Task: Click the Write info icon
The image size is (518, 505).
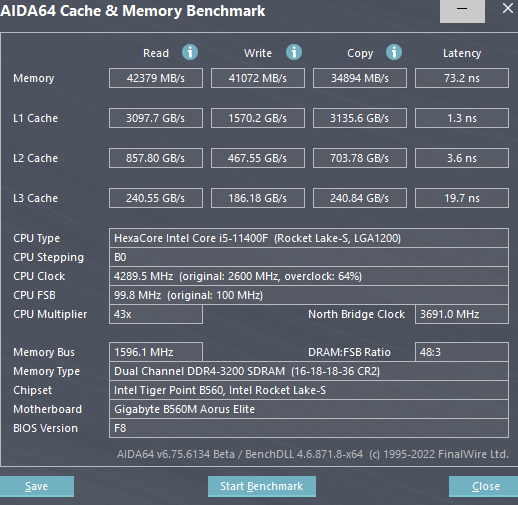Action: pyautogui.click(x=294, y=52)
